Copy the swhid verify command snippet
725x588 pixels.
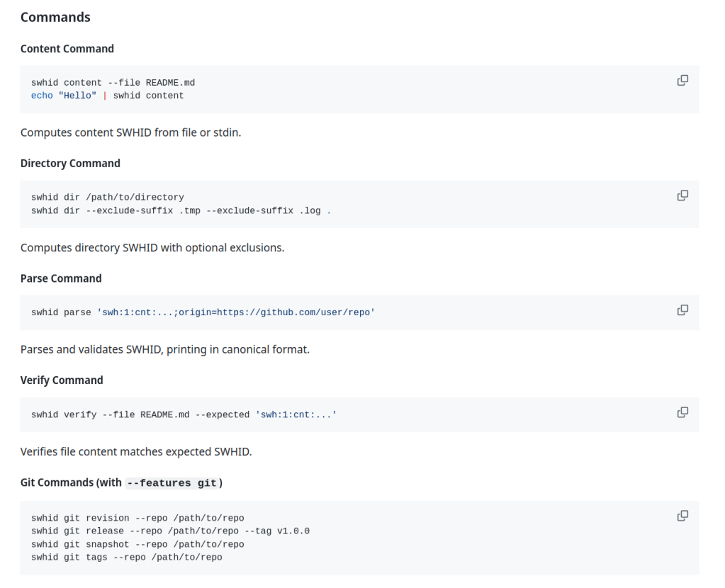coord(682,412)
